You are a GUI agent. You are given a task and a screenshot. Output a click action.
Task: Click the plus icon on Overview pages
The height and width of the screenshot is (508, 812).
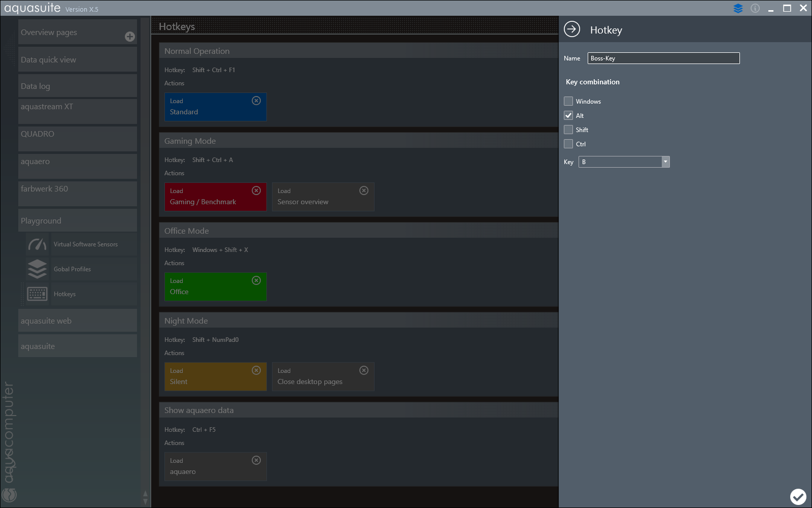click(130, 37)
